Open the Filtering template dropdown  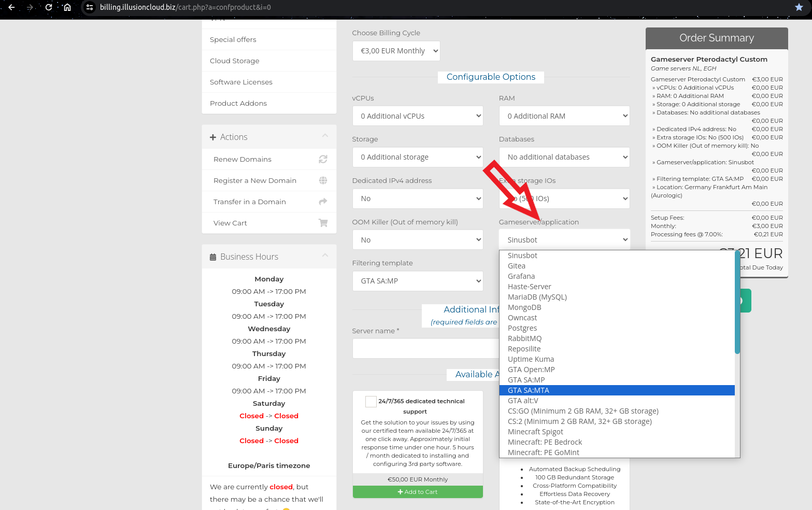(418, 281)
